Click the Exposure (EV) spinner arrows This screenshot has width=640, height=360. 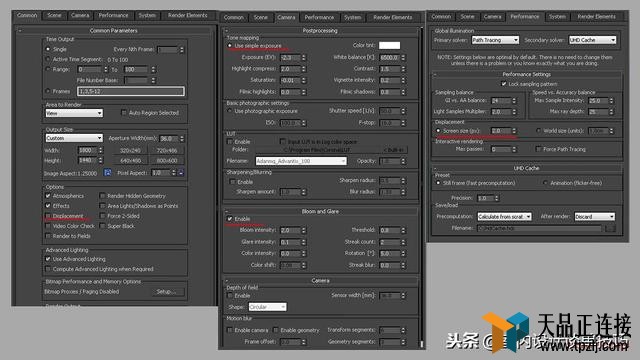[x=304, y=58]
